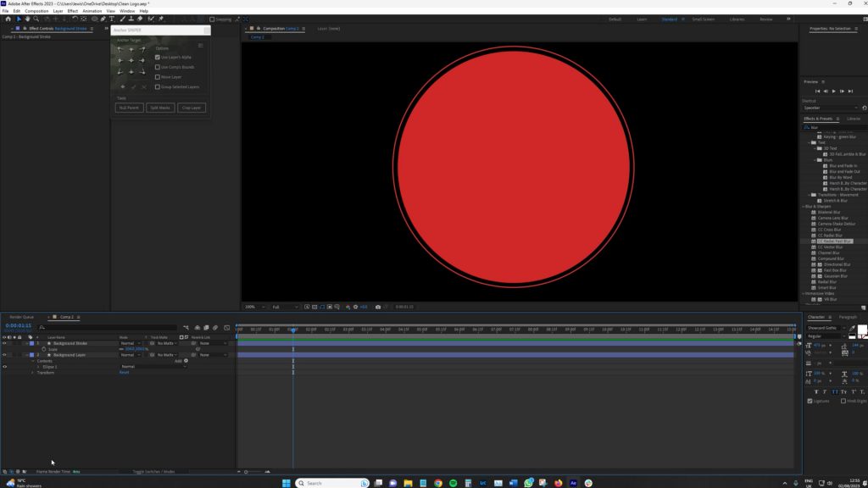
Task: Select the Zoom magnifier tool
Action: (x=36, y=19)
